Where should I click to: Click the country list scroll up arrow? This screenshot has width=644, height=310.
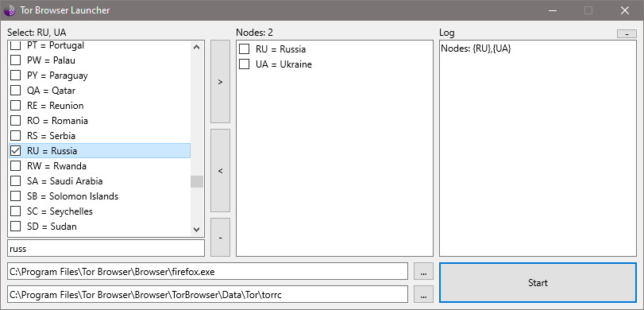tap(197, 47)
